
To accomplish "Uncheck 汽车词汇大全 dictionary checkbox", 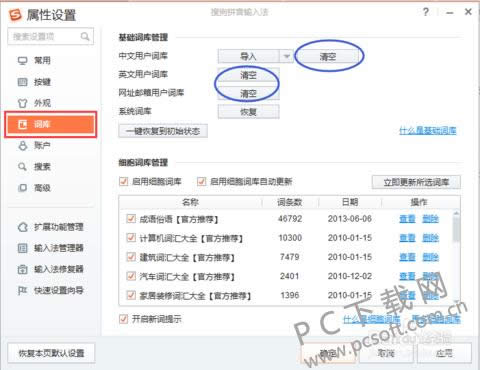I will [x=131, y=276].
